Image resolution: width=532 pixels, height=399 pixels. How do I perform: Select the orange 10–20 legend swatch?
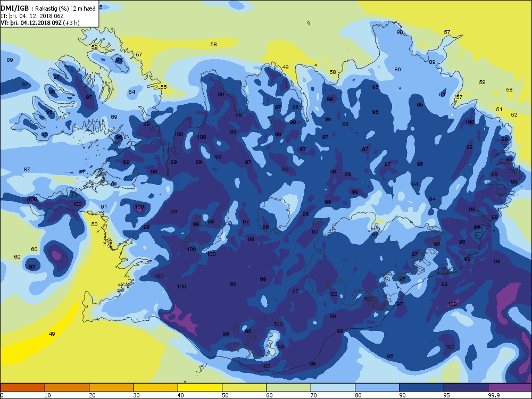(x=67, y=387)
